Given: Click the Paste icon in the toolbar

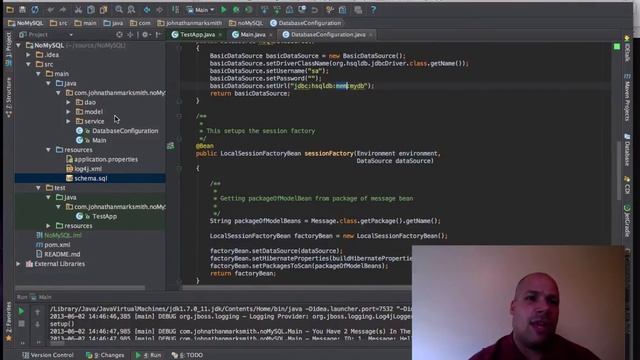Looking at the screenshot, I should [x=103, y=9].
